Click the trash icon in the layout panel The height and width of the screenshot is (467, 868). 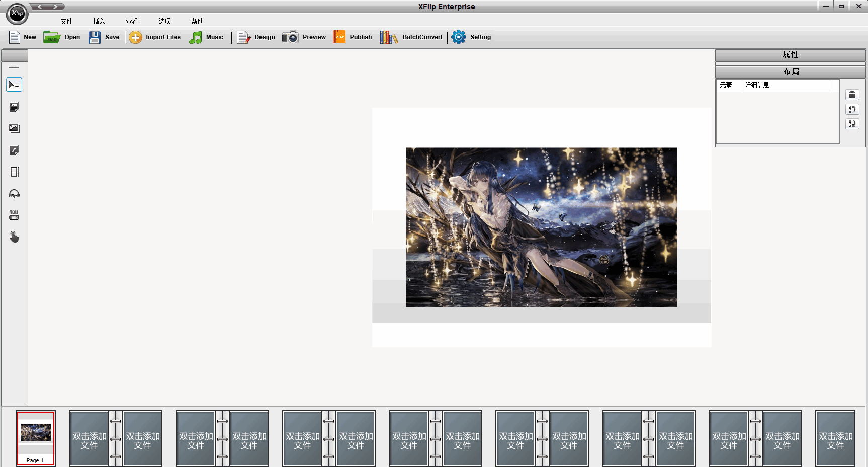[x=852, y=95]
